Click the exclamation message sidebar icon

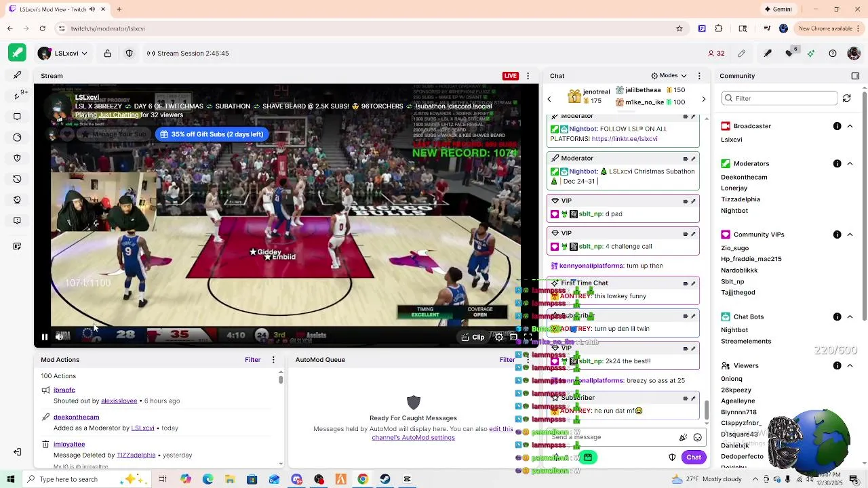click(x=17, y=220)
